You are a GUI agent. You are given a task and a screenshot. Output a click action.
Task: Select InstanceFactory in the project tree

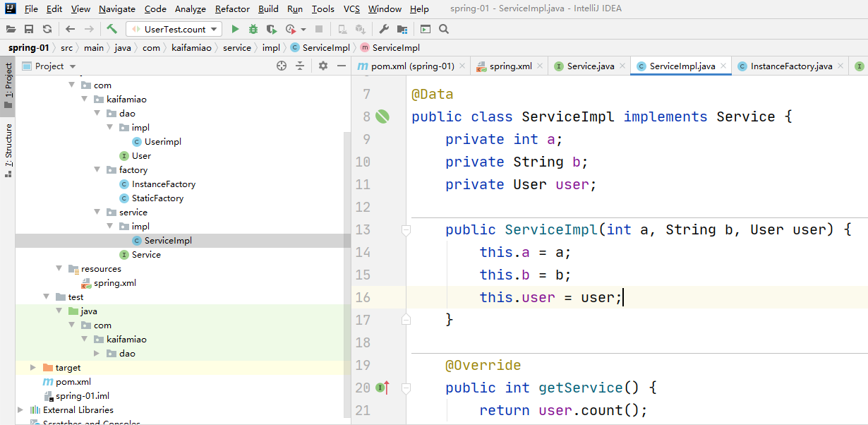pos(164,184)
